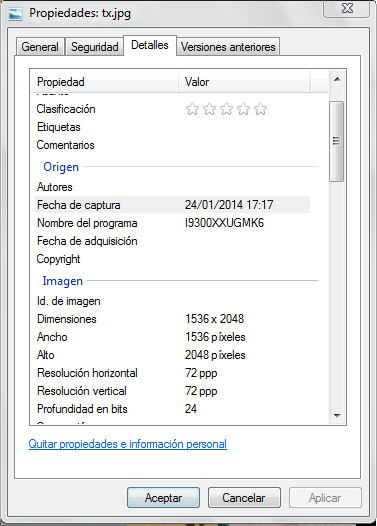Image resolution: width=377 pixels, height=526 pixels.
Task: Click the Clasificación property label
Action: click(66, 109)
